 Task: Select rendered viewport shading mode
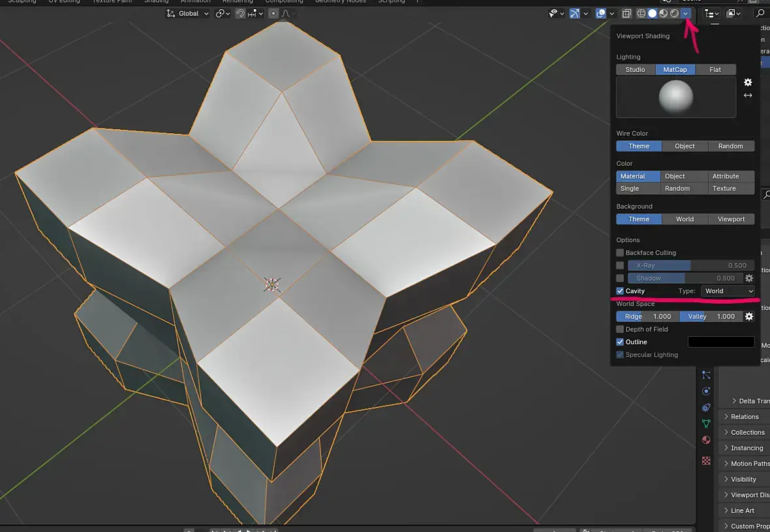pyautogui.click(x=675, y=14)
